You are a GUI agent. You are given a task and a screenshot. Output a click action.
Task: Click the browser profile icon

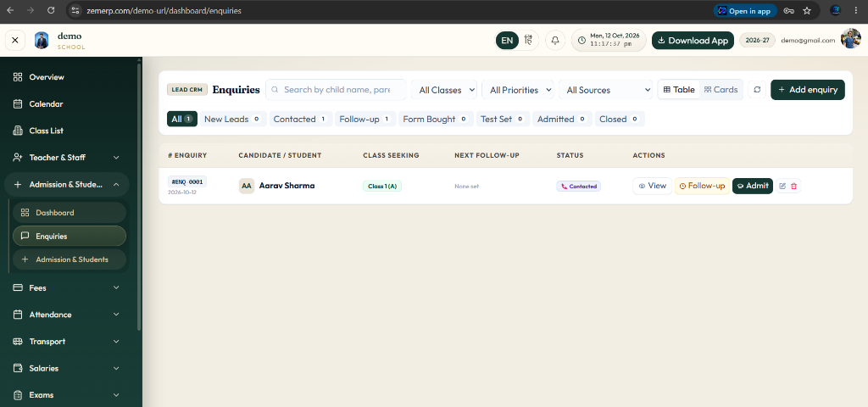click(x=835, y=10)
